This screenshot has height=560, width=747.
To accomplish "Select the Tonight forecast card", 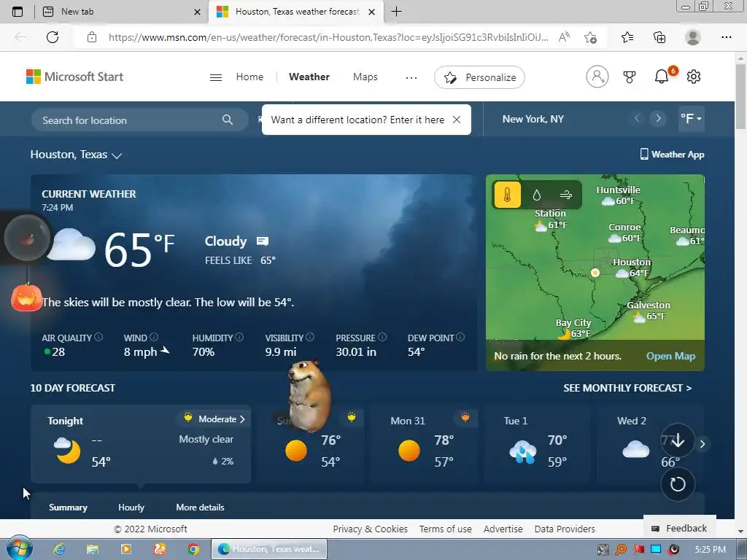I will (x=141, y=444).
